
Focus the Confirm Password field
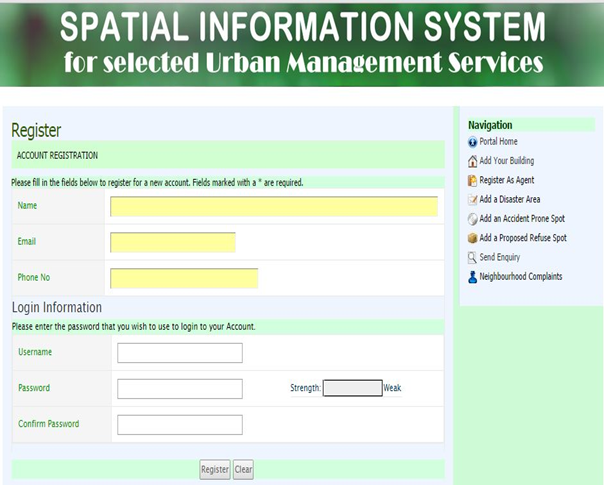[x=180, y=424]
